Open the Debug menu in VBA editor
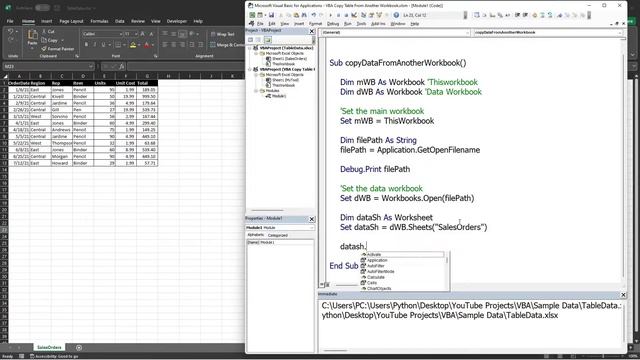Viewport: 640px width, 360px height. (x=333, y=24)
